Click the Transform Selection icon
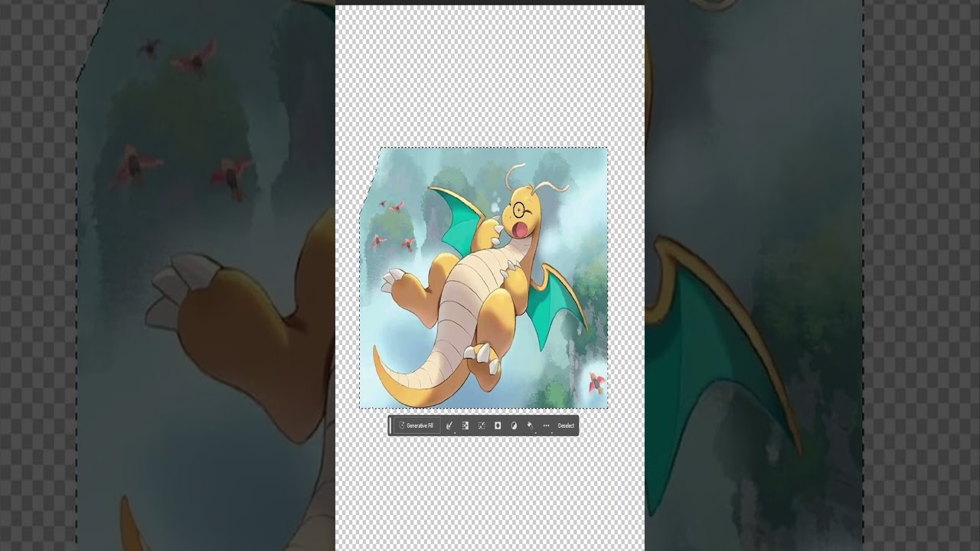 (482, 425)
